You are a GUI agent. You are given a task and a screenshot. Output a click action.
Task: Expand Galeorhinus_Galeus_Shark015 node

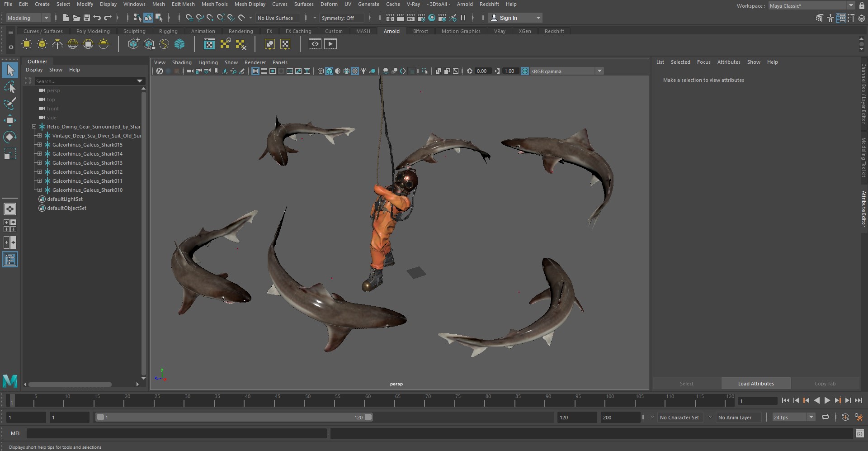pos(39,145)
